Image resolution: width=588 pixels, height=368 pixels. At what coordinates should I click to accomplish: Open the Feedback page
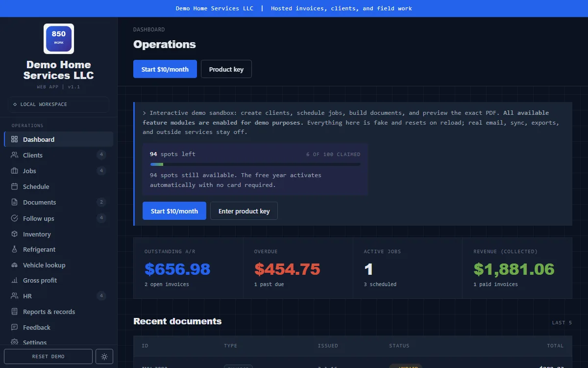59,327
